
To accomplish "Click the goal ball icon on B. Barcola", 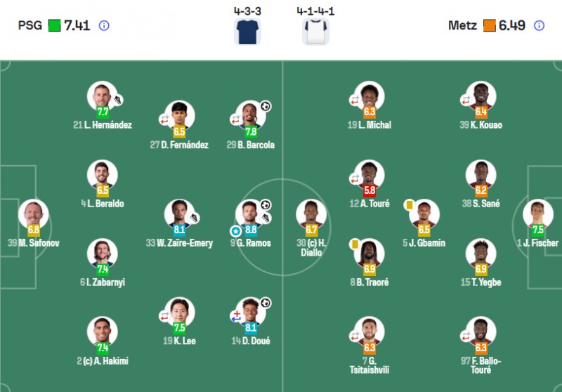I will 266,107.
